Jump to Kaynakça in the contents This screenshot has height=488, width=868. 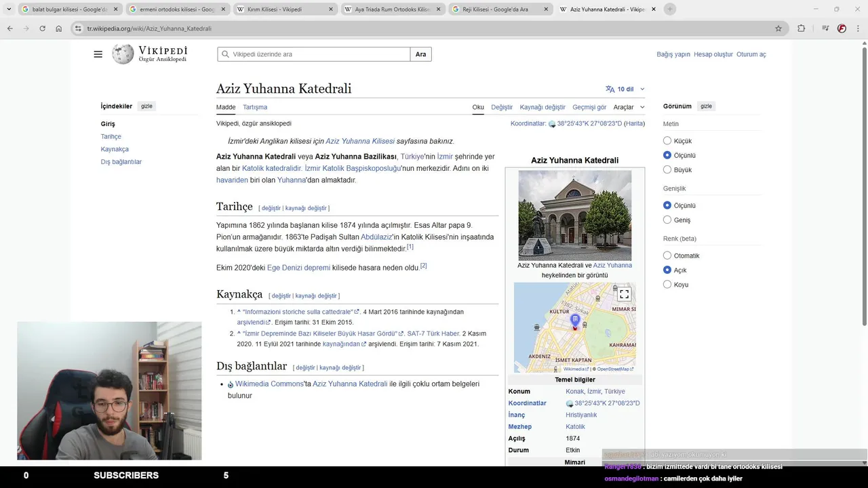coord(115,149)
